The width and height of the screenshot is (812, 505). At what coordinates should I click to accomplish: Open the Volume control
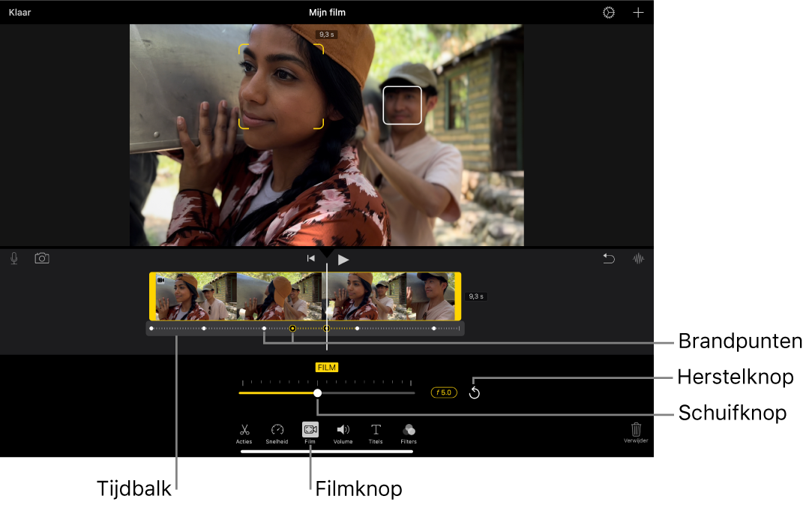pos(343,434)
